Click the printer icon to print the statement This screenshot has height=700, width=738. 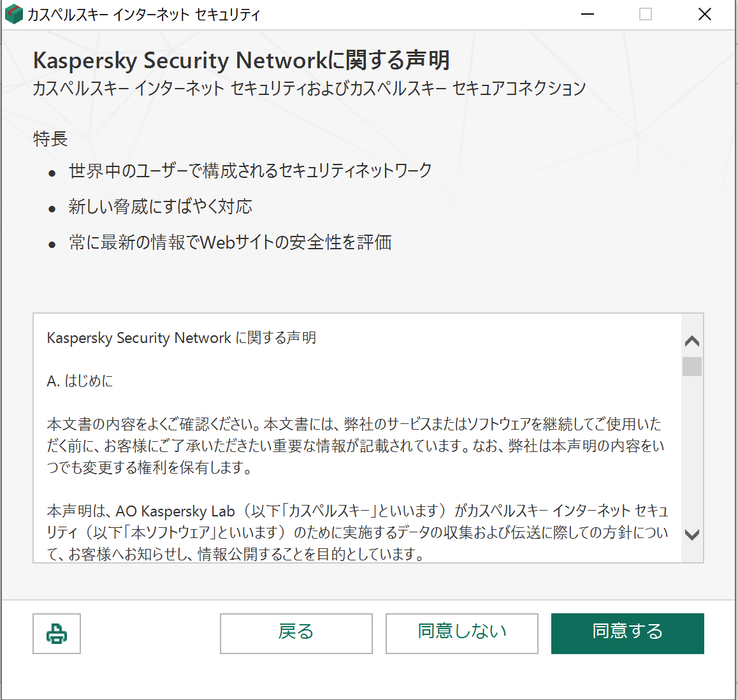57,633
